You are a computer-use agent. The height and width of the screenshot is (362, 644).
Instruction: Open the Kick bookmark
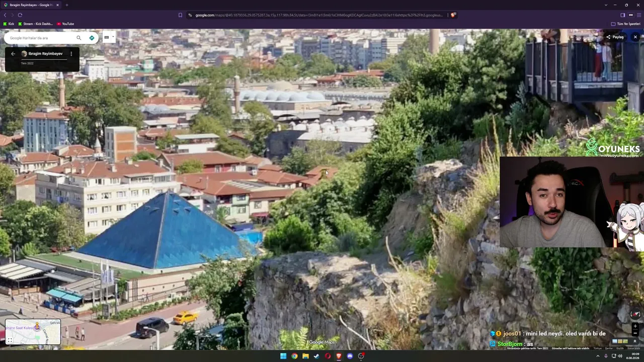click(x=9, y=24)
